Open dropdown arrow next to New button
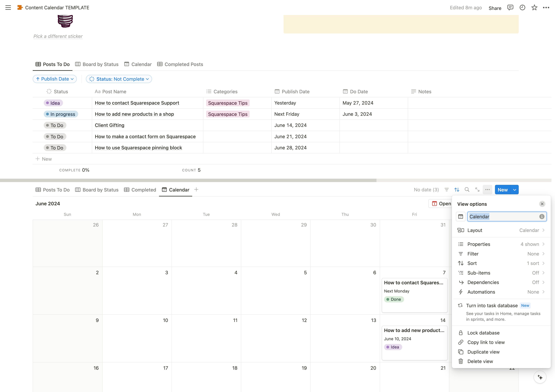 click(515, 190)
